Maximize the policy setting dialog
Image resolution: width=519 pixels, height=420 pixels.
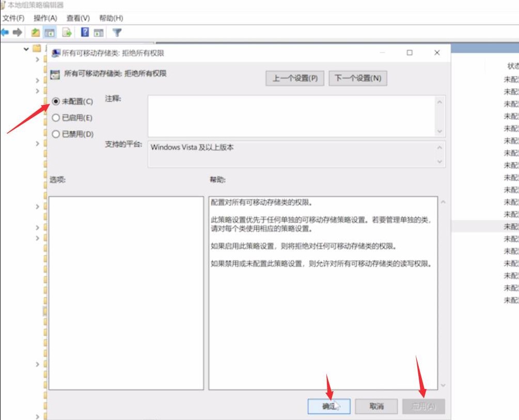pyautogui.click(x=410, y=53)
